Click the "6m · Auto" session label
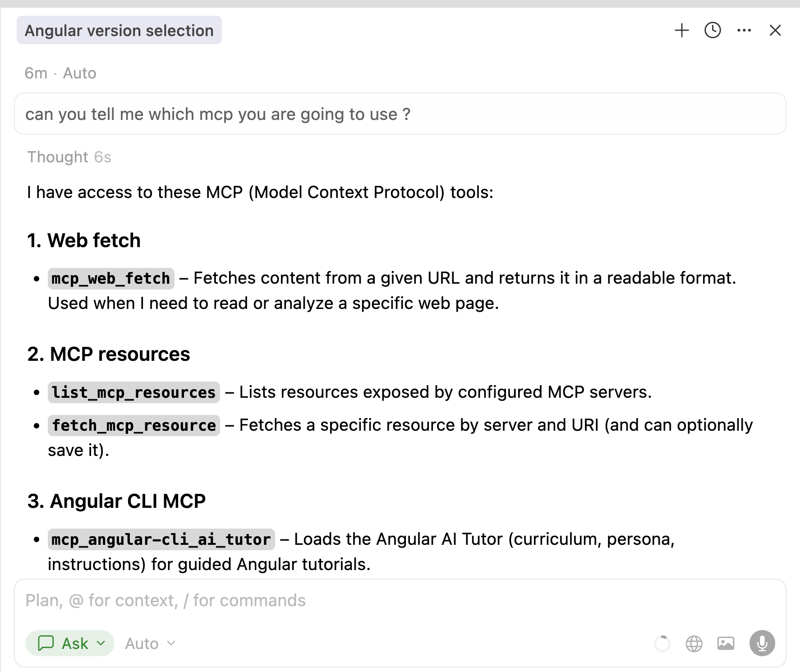Image resolution: width=800 pixels, height=672 pixels. click(60, 73)
